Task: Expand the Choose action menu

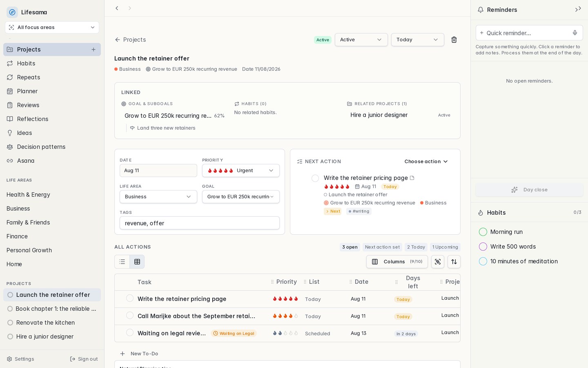Action: [x=426, y=162]
